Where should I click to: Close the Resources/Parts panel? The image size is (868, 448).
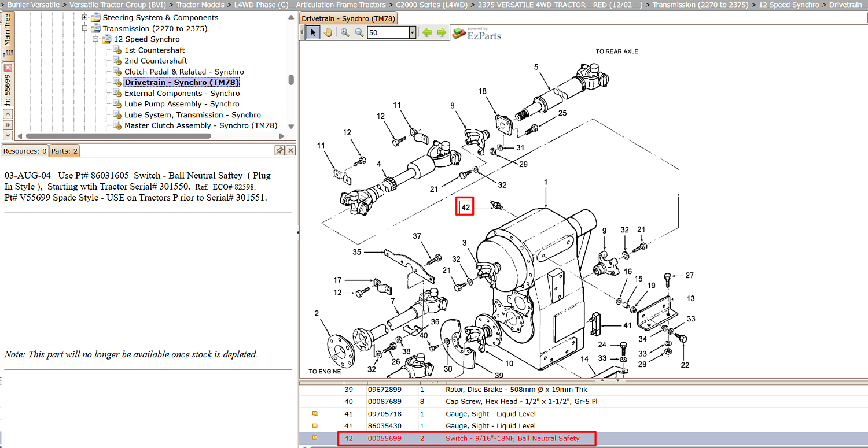tap(290, 151)
